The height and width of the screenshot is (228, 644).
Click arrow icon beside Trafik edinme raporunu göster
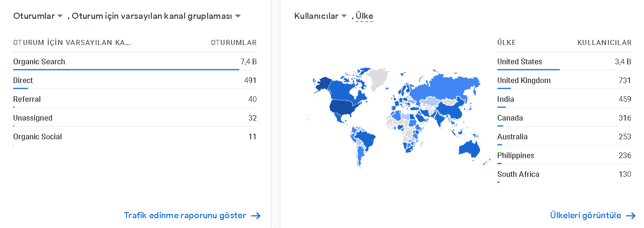(256, 216)
